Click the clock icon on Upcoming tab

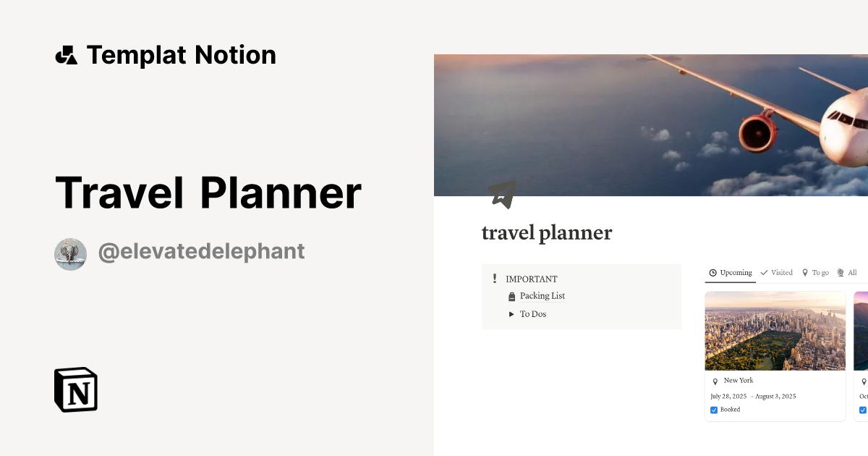[713, 273]
